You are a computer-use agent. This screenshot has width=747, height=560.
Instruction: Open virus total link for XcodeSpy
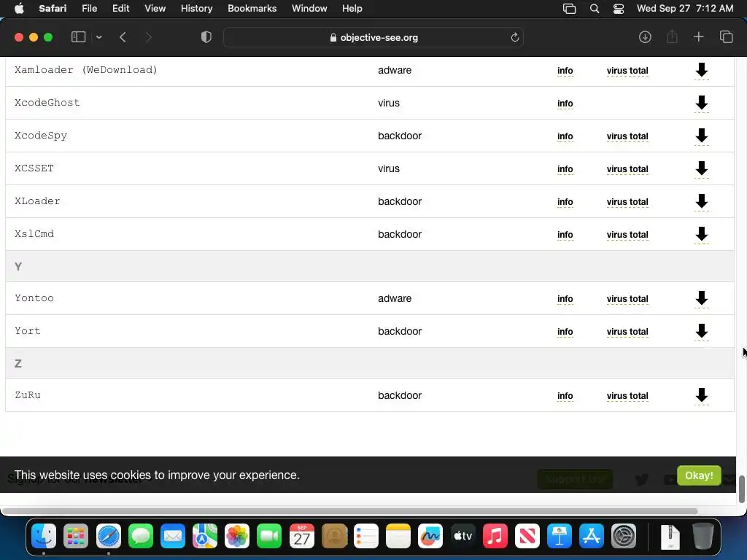coord(627,136)
